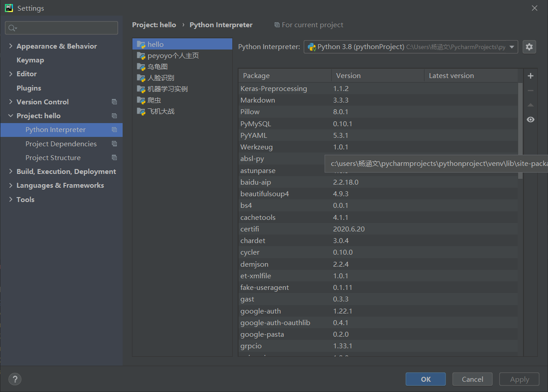The height and width of the screenshot is (392, 548).
Task: Click the package list vertical scrollbar
Action: (x=520, y=130)
